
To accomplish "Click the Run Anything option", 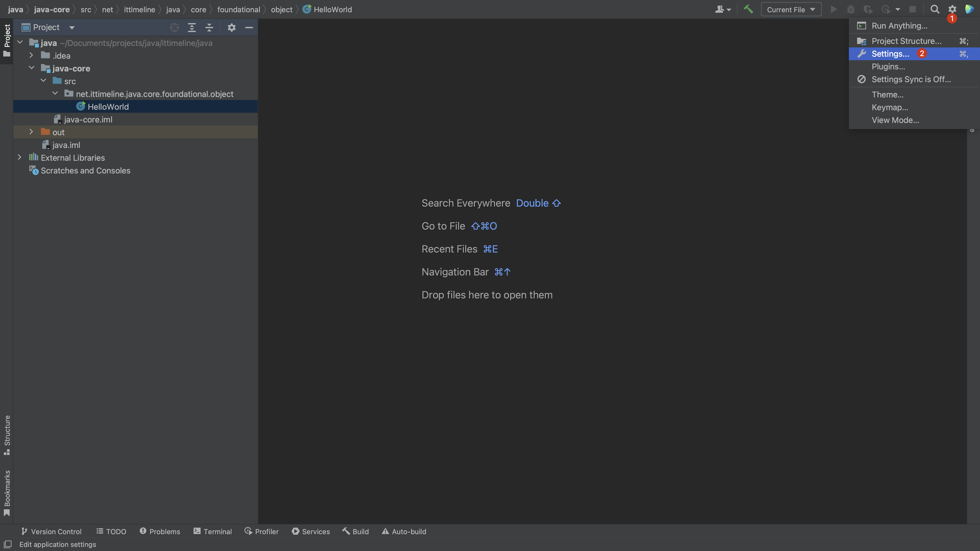I will pyautogui.click(x=900, y=26).
